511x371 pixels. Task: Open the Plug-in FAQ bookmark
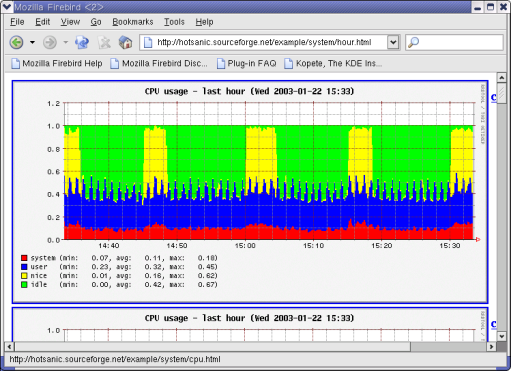pos(247,63)
